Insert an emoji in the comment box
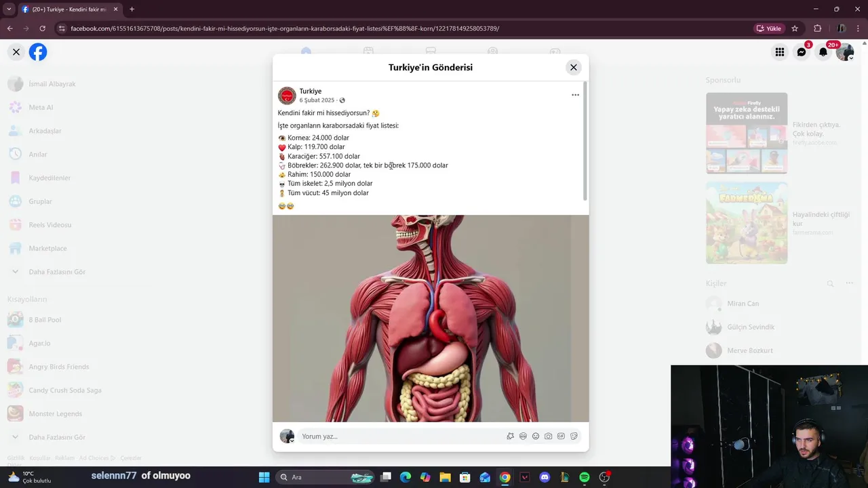Screen dimensions: 868x488 coord(535,436)
